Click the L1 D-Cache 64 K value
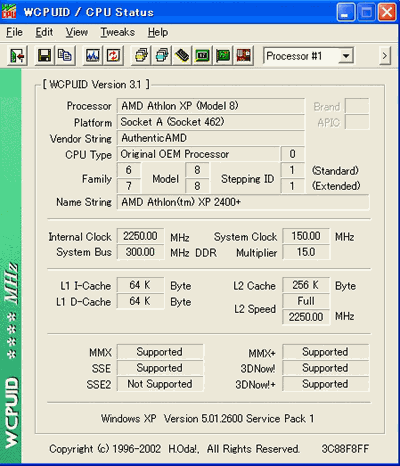Image resolution: width=400 pixels, height=466 pixels. 140,301
